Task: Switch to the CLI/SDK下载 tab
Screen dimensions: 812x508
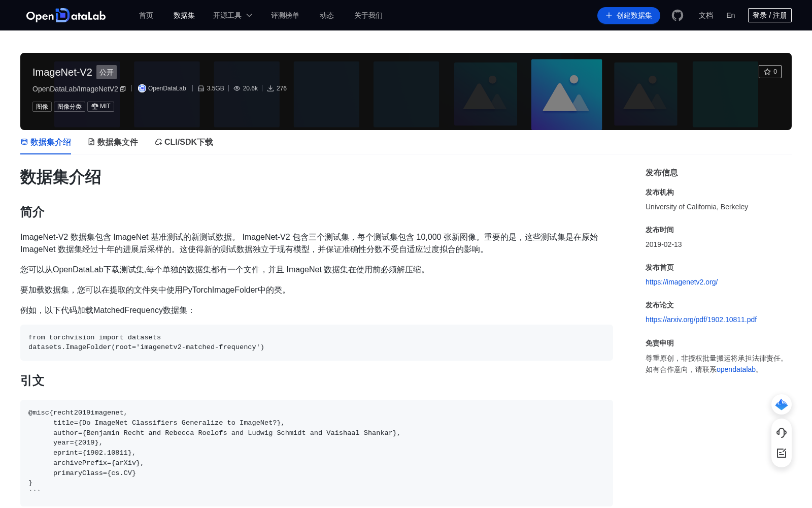Action: [x=184, y=142]
